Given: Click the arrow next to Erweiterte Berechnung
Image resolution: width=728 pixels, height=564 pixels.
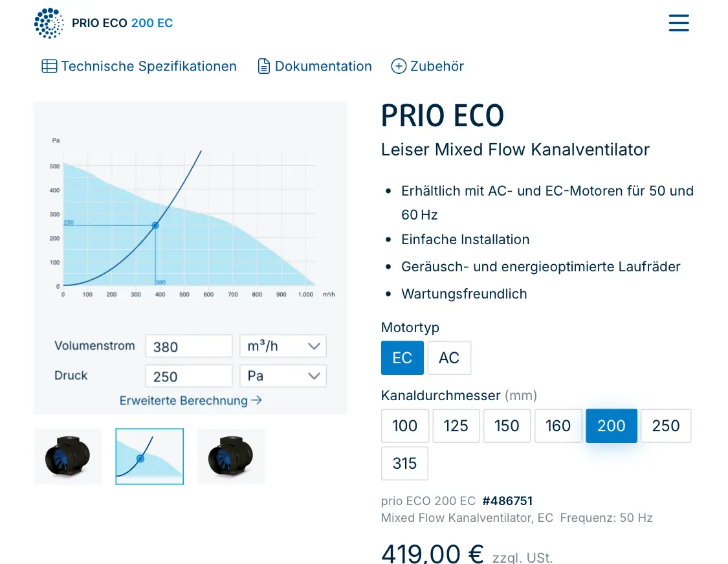Looking at the screenshot, I should click(x=257, y=400).
